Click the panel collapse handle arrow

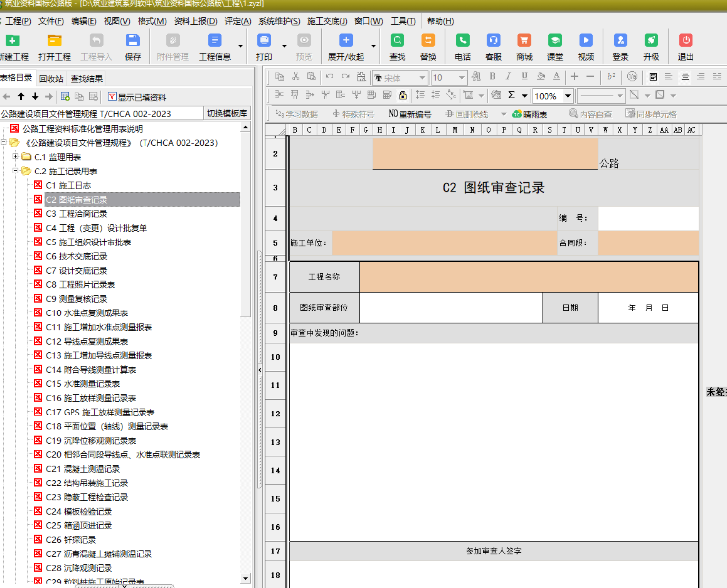(260, 370)
